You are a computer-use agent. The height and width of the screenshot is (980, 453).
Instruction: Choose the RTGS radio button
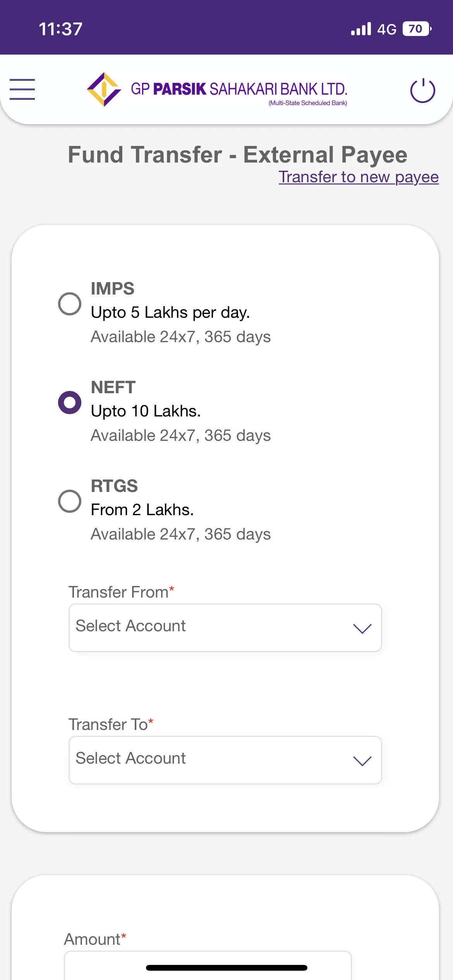click(70, 501)
